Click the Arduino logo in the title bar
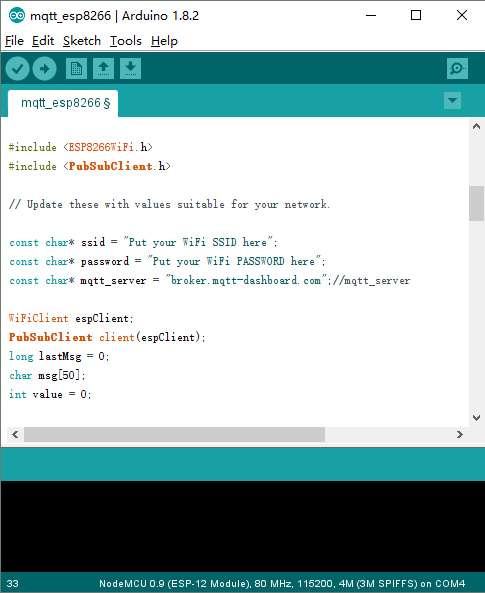The height and width of the screenshot is (593, 485). (17, 16)
